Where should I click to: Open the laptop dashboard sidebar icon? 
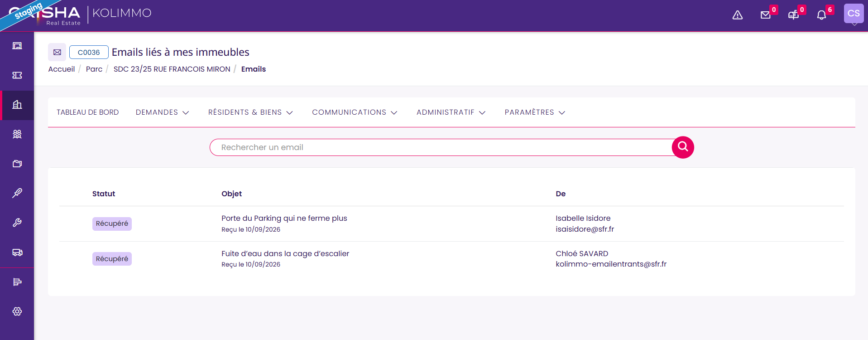pyautogui.click(x=17, y=46)
